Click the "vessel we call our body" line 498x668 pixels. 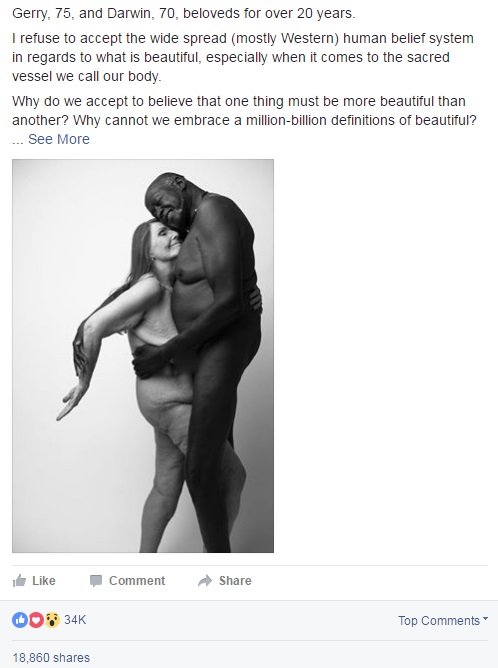click(86, 76)
